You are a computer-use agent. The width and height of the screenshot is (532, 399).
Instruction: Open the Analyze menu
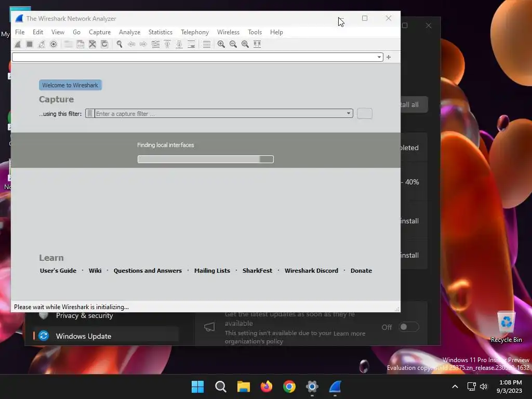pos(129,32)
